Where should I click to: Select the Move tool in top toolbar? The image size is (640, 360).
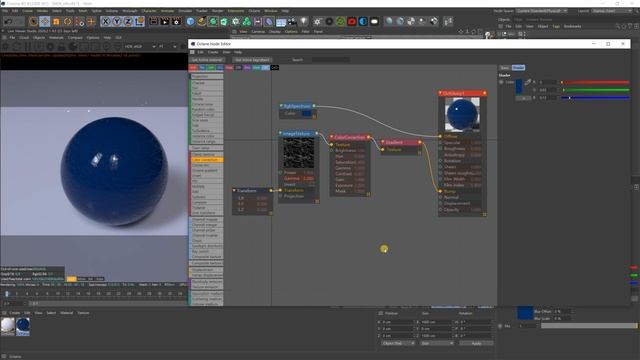point(44,21)
